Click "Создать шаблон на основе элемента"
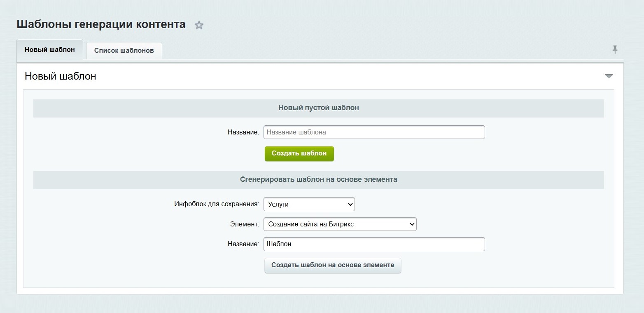The image size is (644, 313). [x=332, y=265]
